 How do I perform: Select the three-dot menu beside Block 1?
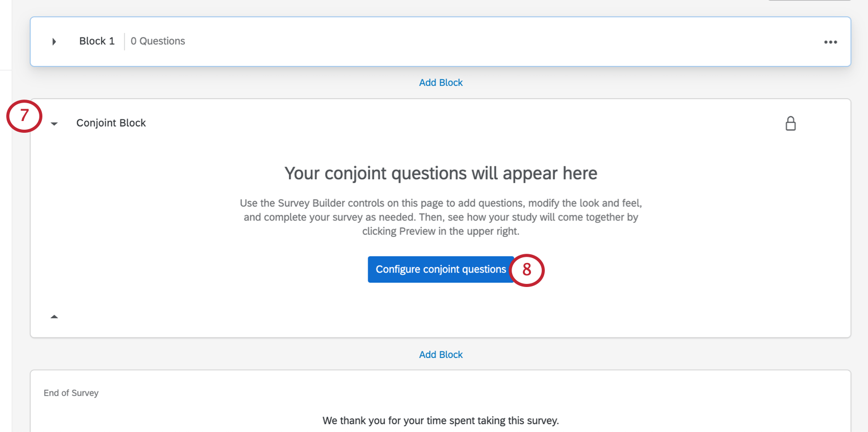pyautogui.click(x=831, y=42)
